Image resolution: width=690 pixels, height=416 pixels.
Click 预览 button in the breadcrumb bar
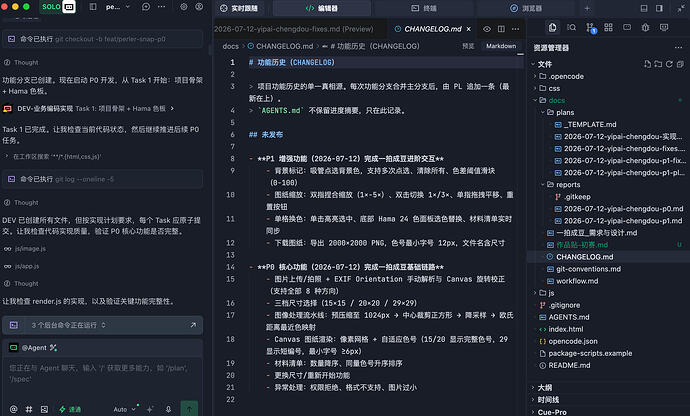click(468, 46)
